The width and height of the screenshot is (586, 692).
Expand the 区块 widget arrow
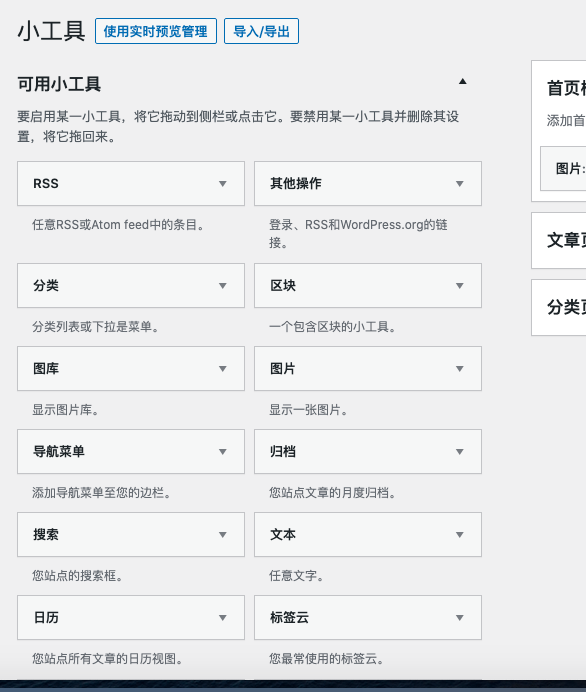(460, 286)
